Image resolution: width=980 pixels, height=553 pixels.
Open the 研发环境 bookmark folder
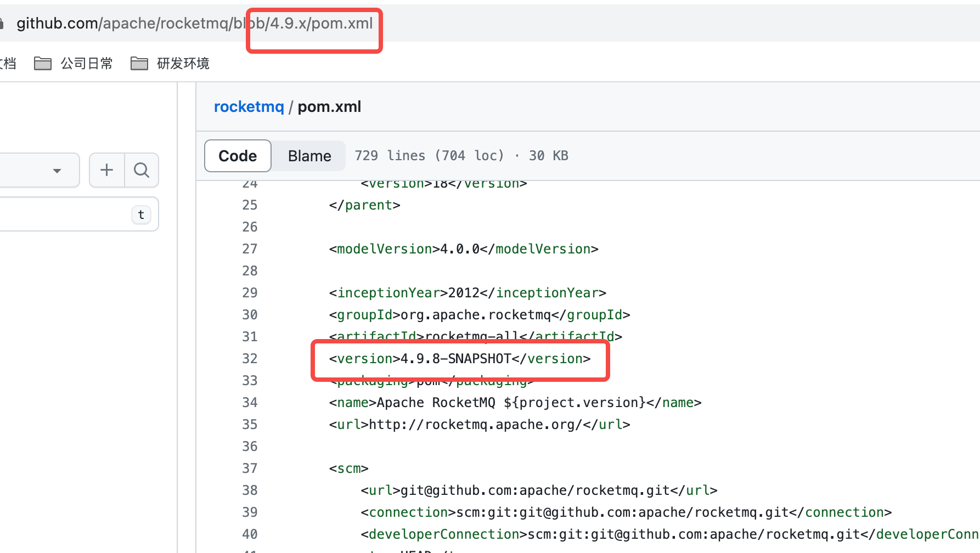(x=170, y=64)
